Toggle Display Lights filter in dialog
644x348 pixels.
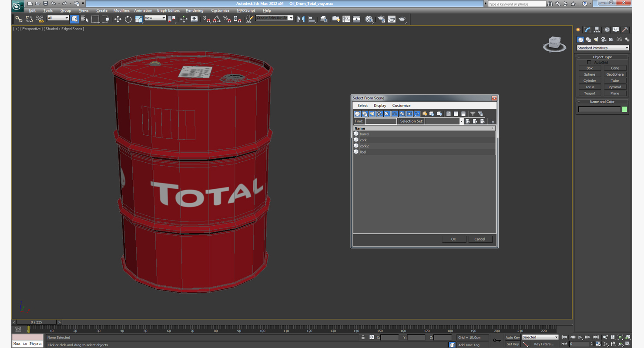372,114
